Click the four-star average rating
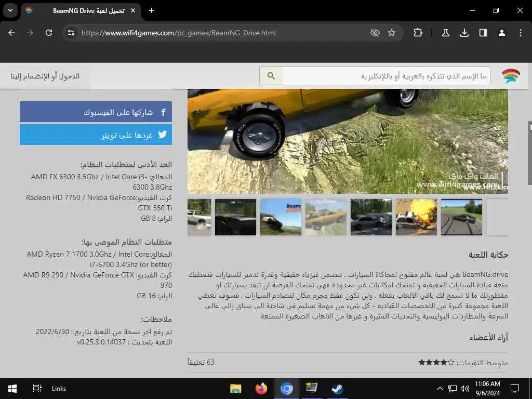 [436, 362]
